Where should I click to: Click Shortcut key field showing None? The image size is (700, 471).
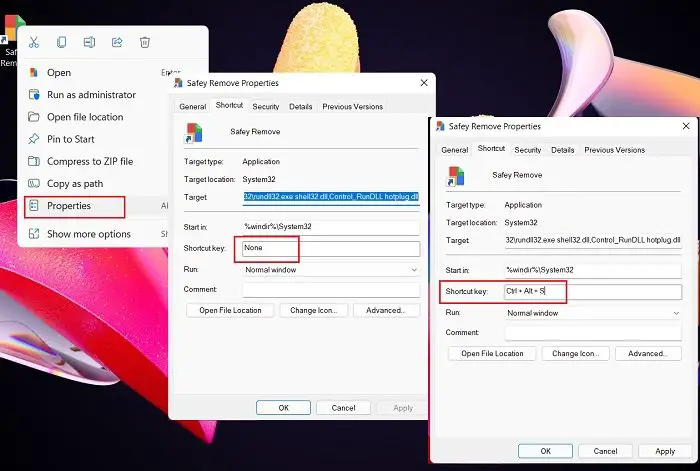click(331, 249)
